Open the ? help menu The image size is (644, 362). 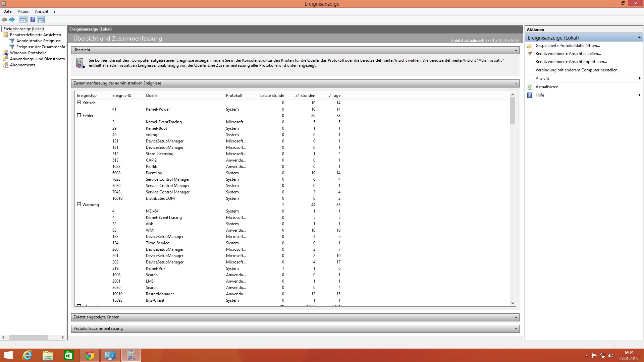[x=54, y=11]
